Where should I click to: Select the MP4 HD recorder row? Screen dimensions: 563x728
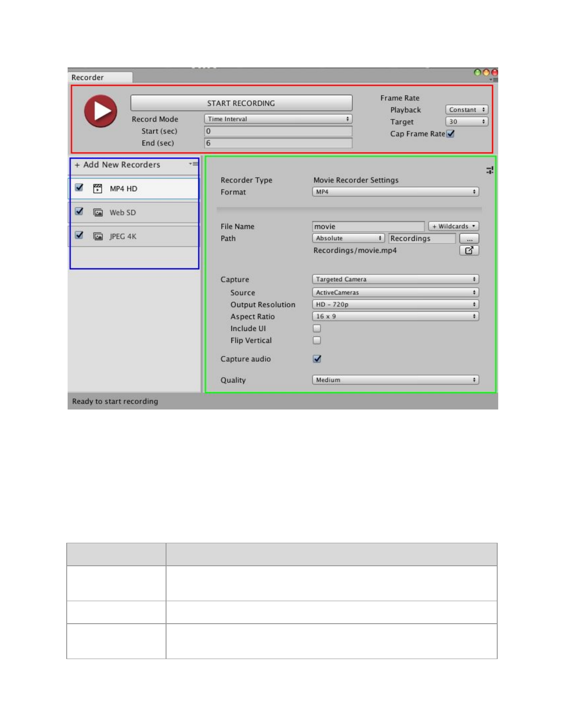click(134, 188)
